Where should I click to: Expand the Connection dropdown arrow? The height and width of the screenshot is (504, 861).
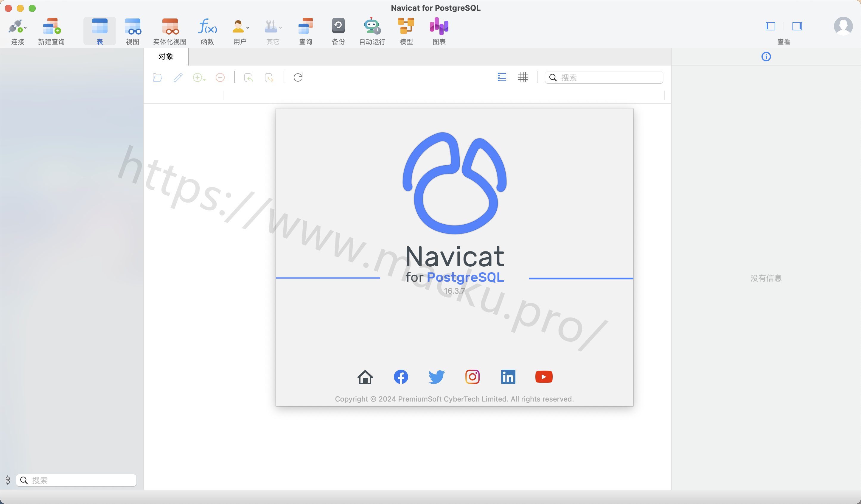click(x=25, y=28)
